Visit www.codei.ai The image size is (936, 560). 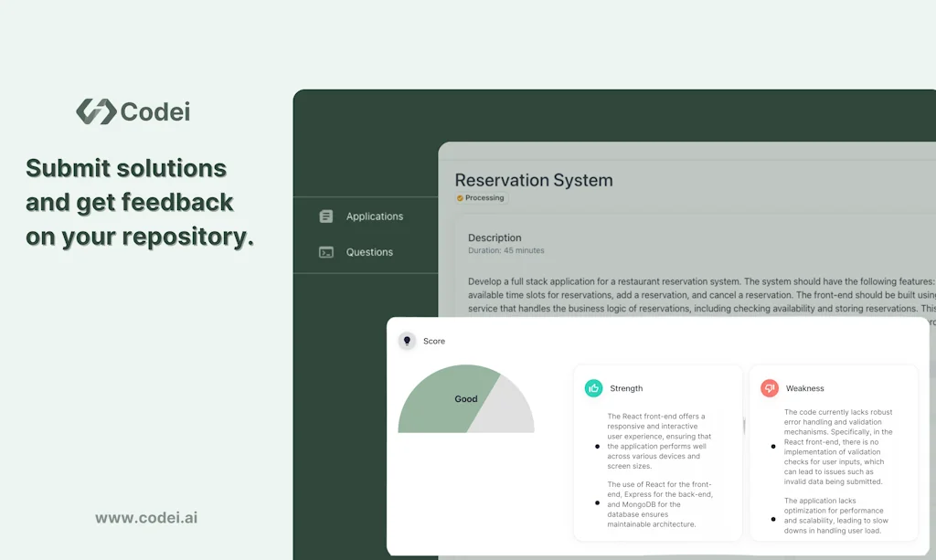[145, 517]
